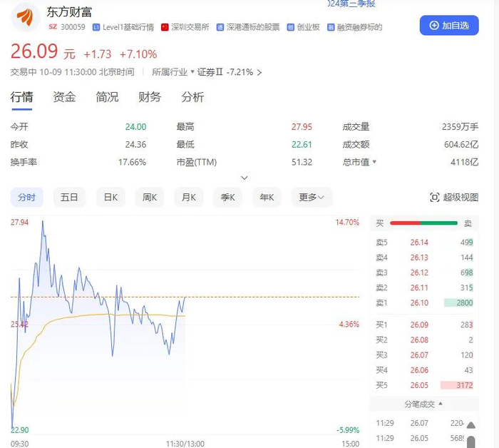The width and height of the screenshot is (499, 448).
Task: Add stock with 加自选 button
Action: pyautogui.click(x=449, y=26)
